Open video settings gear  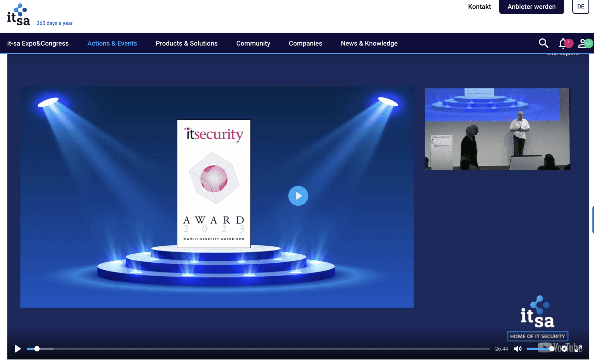pos(565,349)
